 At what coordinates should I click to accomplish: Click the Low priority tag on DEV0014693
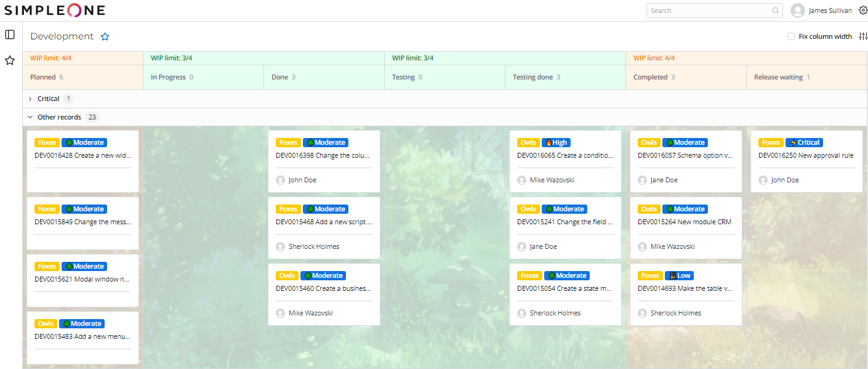[680, 275]
